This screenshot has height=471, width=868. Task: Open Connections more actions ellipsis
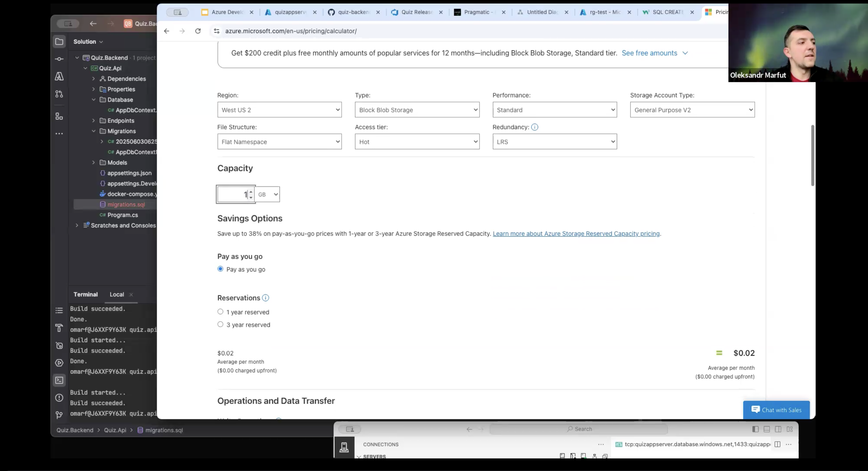point(601,444)
